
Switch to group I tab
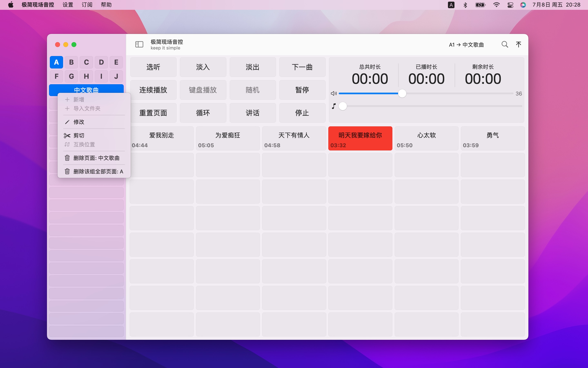click(101, 76)
